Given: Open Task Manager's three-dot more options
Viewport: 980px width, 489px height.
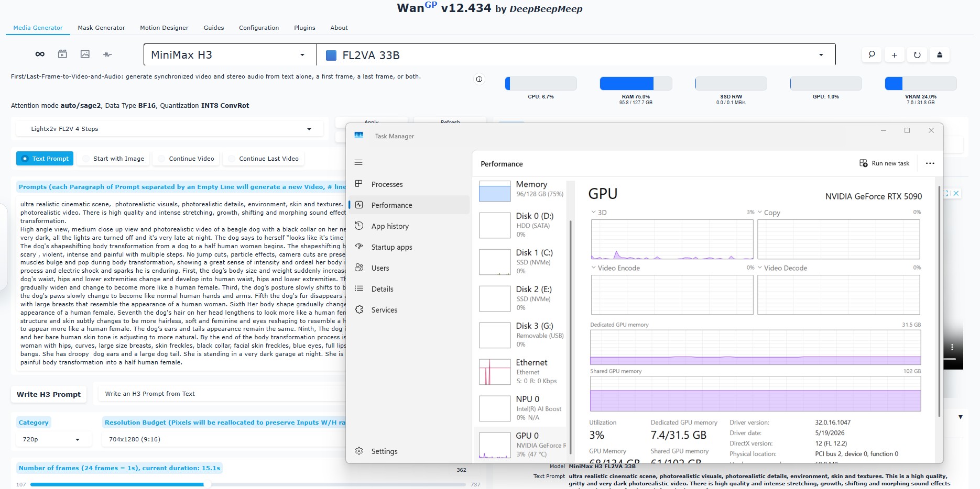Looking at the screenshot, I should tap(930, 163).
